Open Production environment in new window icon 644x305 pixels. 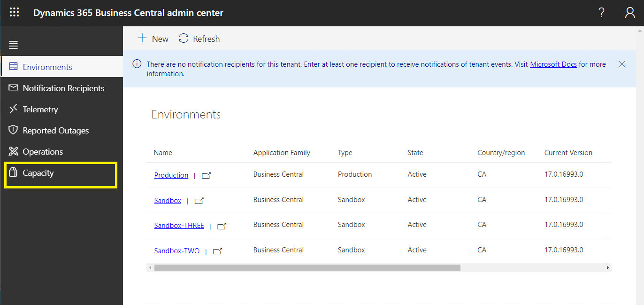(x=206, y=175)
